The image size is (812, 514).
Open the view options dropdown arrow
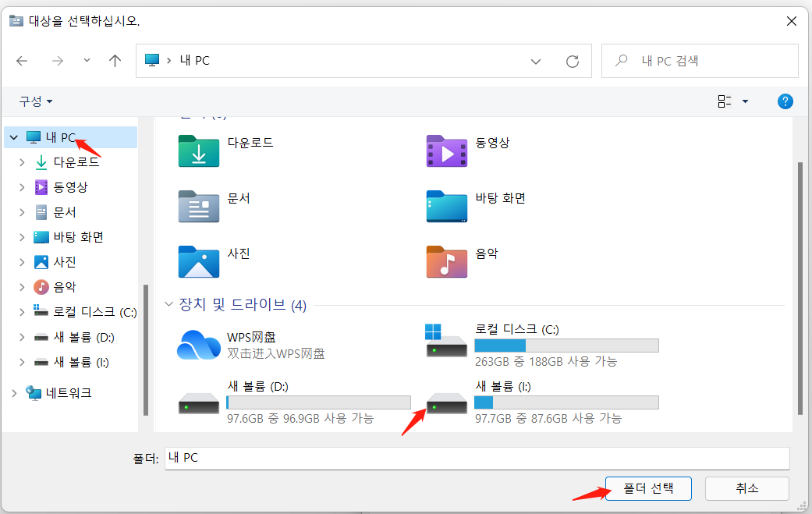click(x=745, y=101)
